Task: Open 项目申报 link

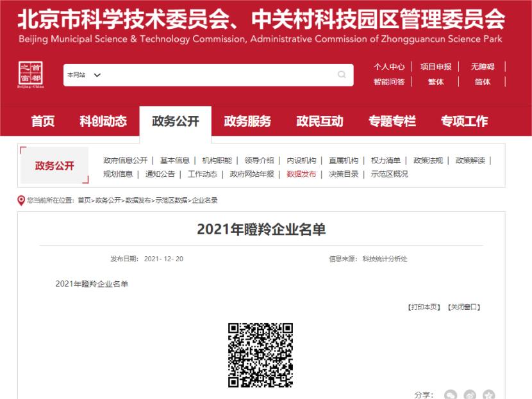Action: tap(436, 67)
